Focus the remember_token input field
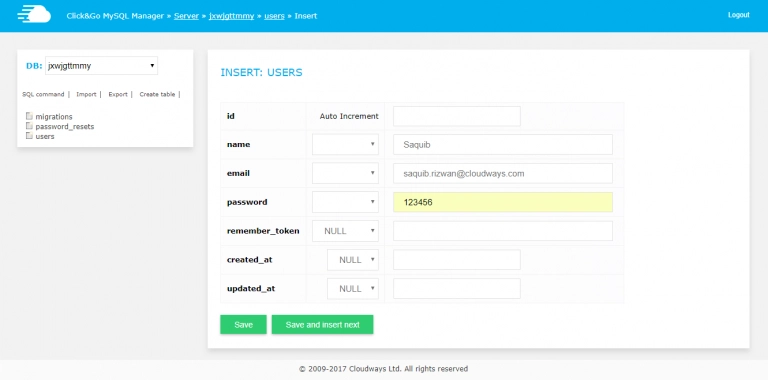The image size is (768, 380). click(x=503, y=231)
